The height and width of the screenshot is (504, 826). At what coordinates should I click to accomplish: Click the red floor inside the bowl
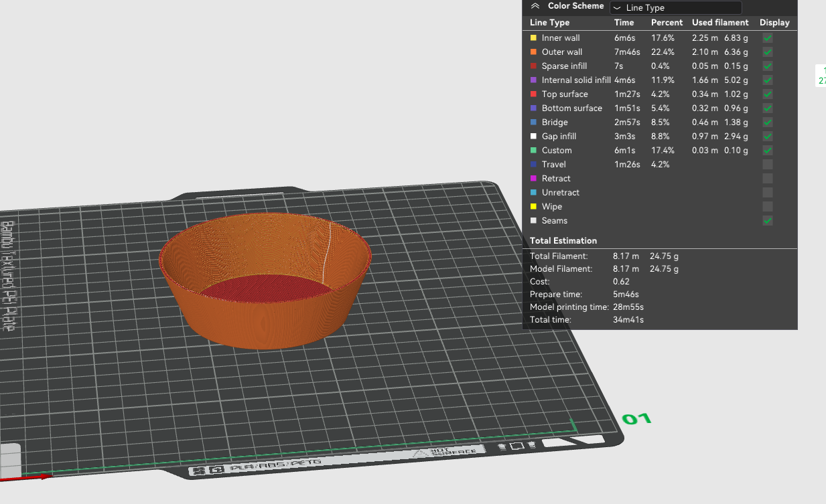pyautogui.click(x=268, y=288)
